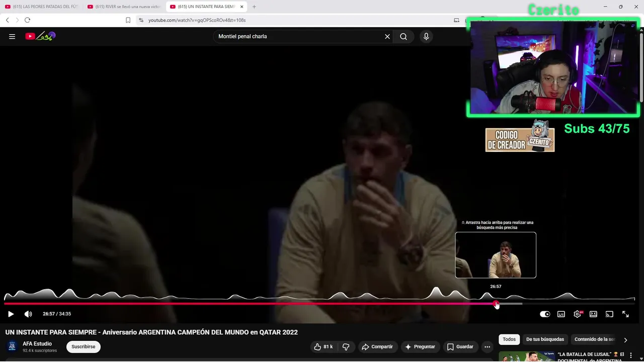This screenshot has height=362, width=644.
Task: Switch to theater mode
Action: 593,314
